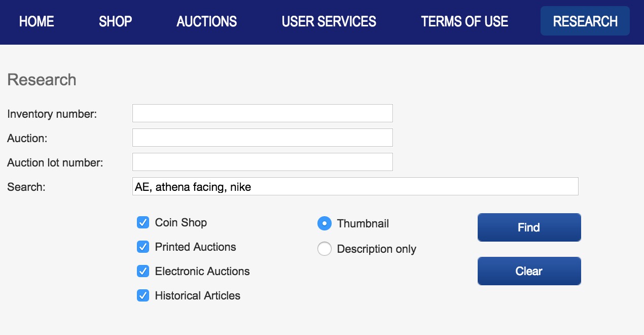
Task: Click the Auction lot number field
Action: click(262, 162)
